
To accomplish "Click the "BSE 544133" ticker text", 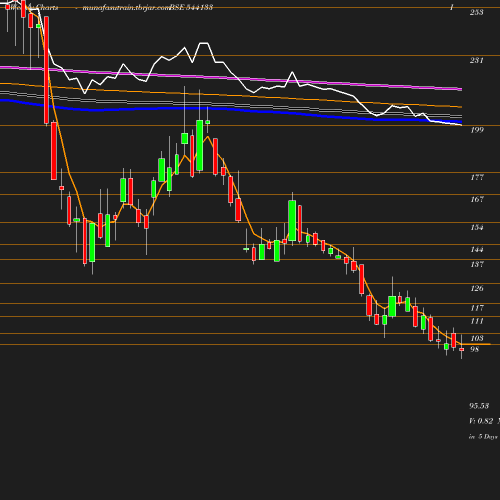I will pyautogui.click(x=191, y=7).
